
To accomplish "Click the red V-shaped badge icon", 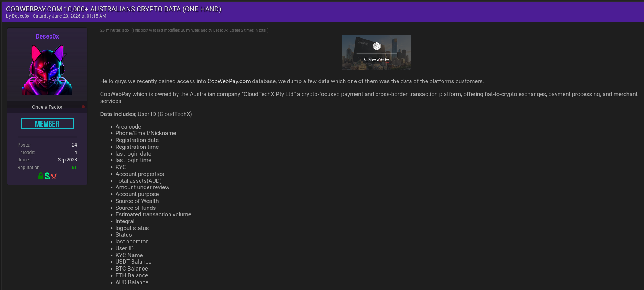I will pyautogui.click(x=54, y=176).
